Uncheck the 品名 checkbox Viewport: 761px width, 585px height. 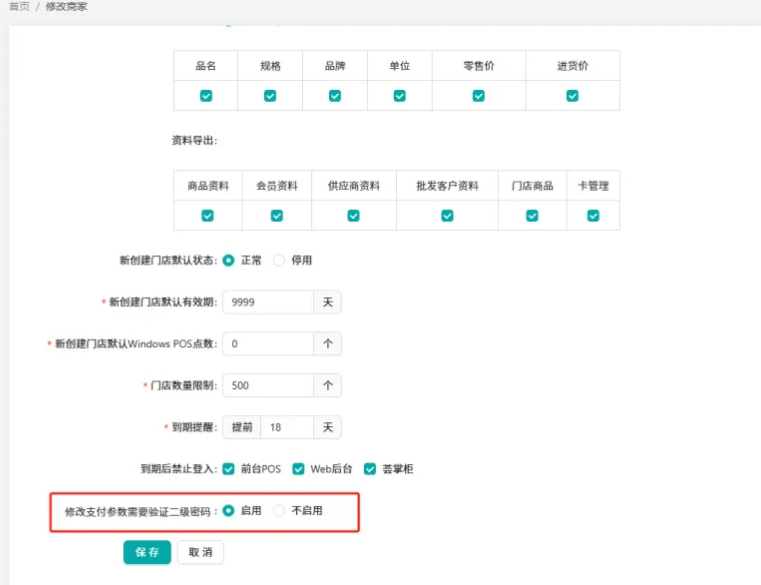(206, 96)
